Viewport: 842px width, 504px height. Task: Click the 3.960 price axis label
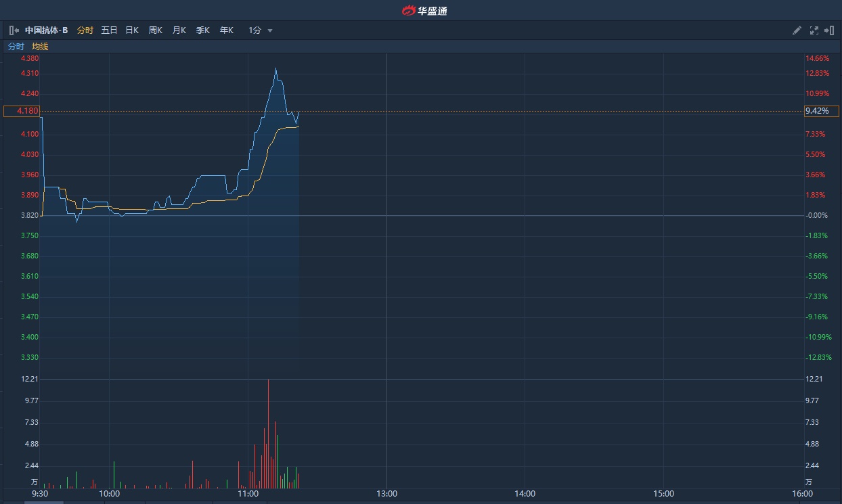click(x=29, y=175)
